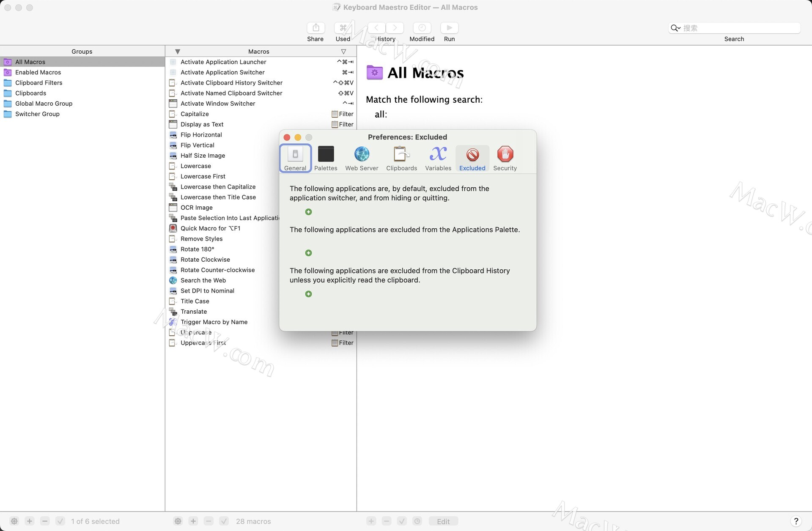Click the Trigger Macro by Name icon
The width and height of the screenshot is (812, 531).
[173, 322]
